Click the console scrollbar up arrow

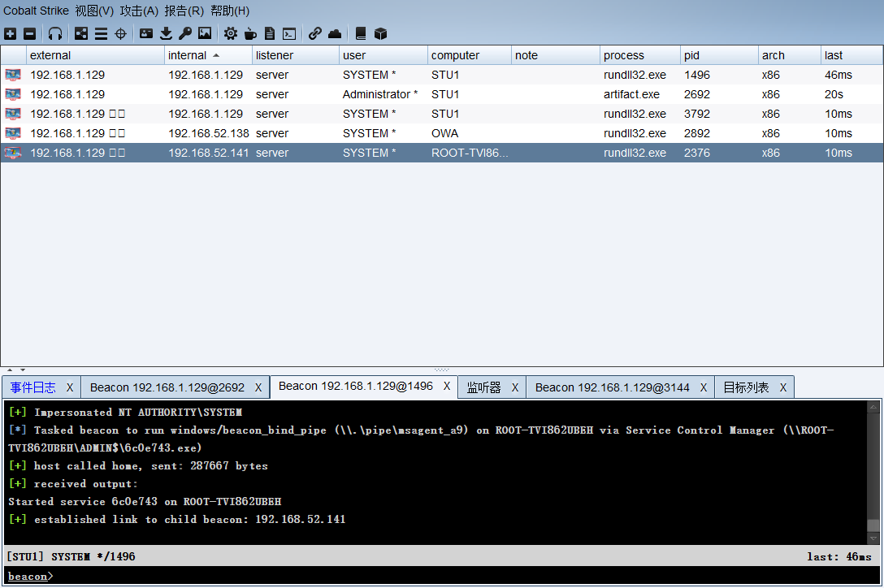(873, 406)
